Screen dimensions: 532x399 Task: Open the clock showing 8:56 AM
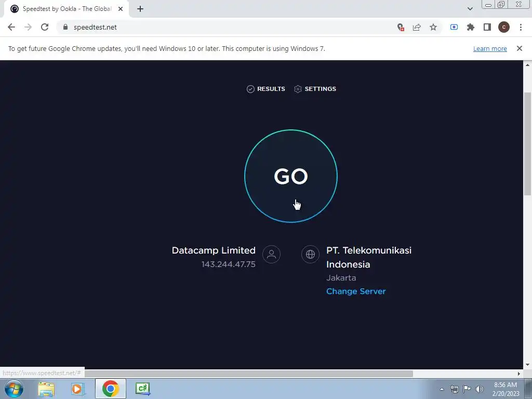[506, 389]
